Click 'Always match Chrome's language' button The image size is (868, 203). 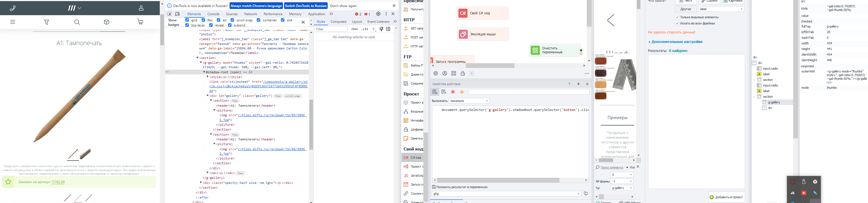click(256, 6)
